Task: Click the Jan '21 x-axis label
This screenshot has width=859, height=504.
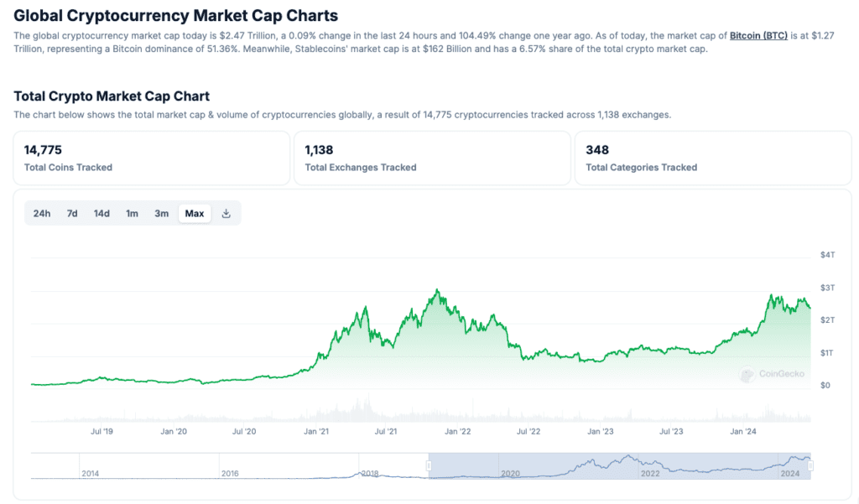Action: (x=316, y=431)
